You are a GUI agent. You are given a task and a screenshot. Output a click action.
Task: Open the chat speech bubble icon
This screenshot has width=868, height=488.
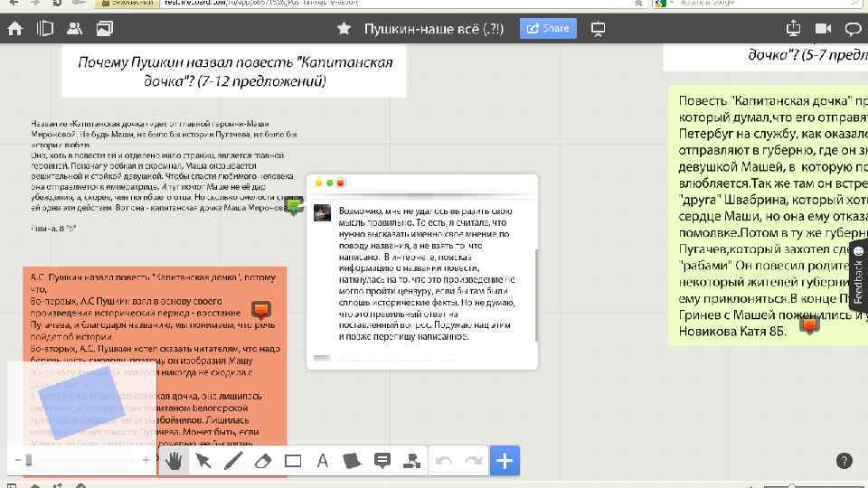pyautogui.click(x=854, y=29)
